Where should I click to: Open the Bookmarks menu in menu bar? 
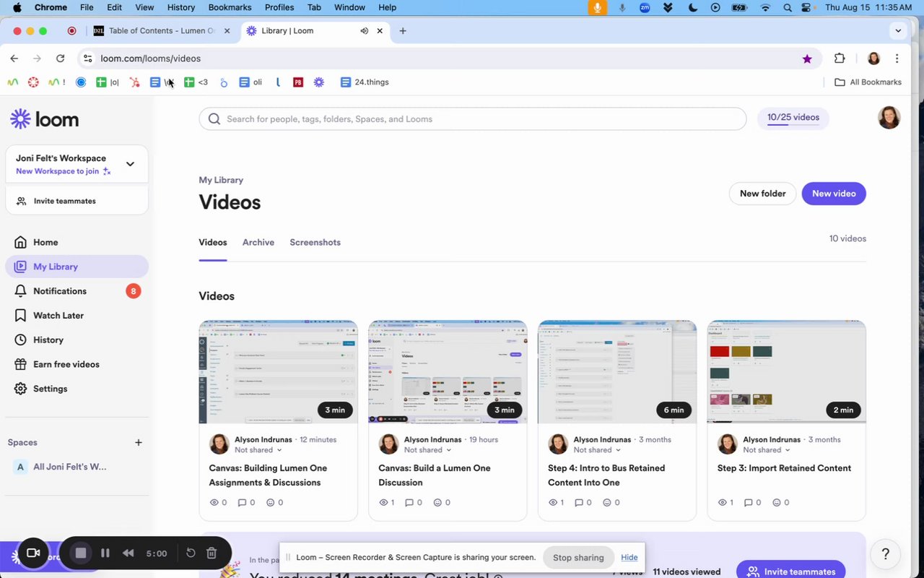pyautogui.click(x=230, y=7)
